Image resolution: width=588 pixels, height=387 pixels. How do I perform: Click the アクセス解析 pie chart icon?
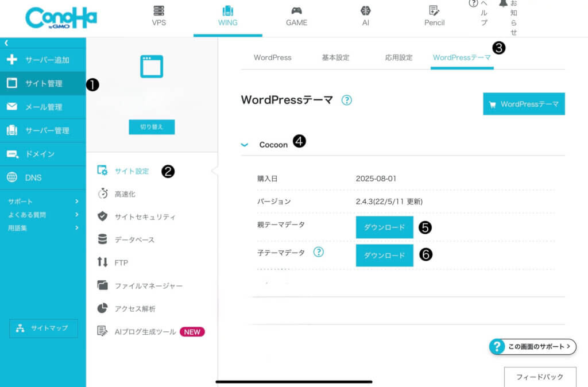click(x=102, y=308)
